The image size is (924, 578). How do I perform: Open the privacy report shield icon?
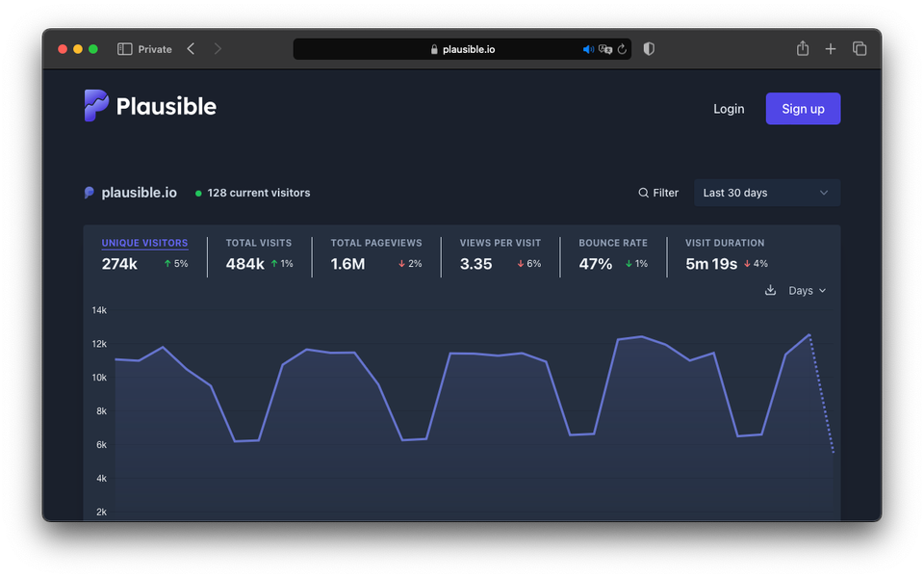click(649, 49)
